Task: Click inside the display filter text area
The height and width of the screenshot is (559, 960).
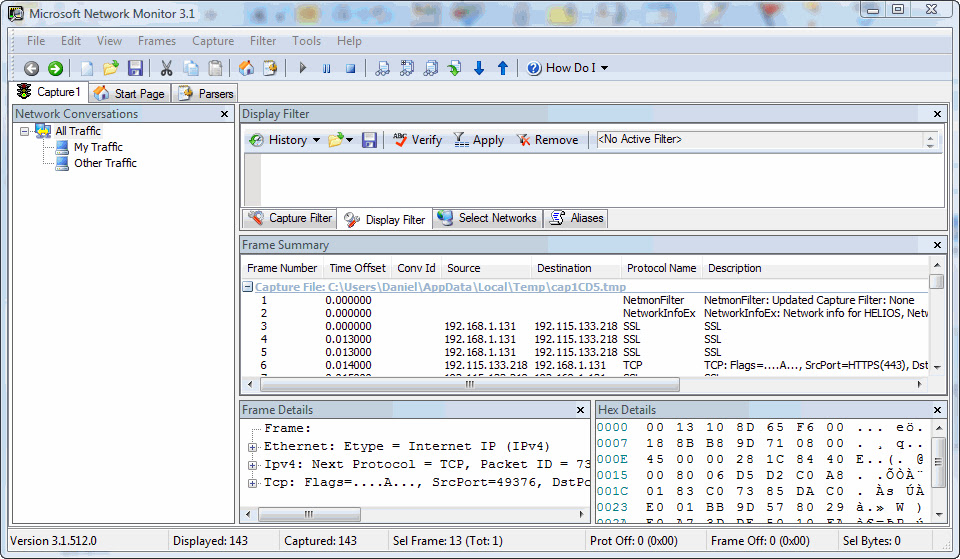Action: click(602, 180)
